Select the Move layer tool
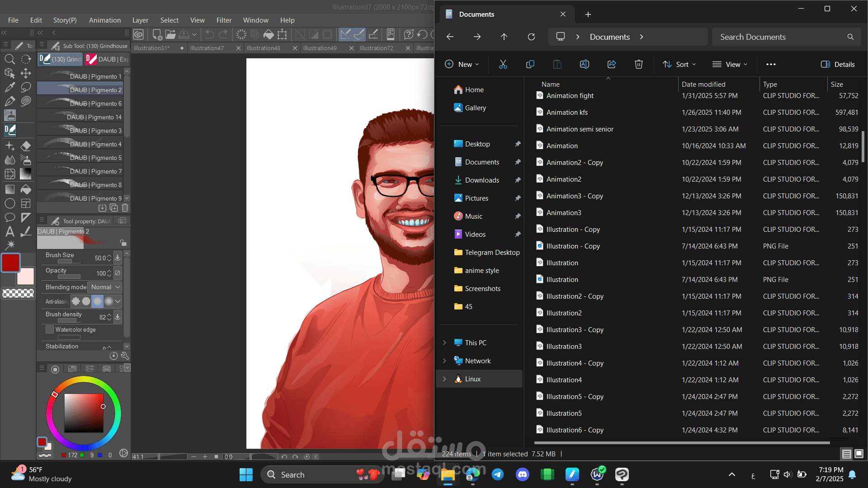Image resolution: width=868 pixels, height=488 pixels. click(x=26, y=73)
